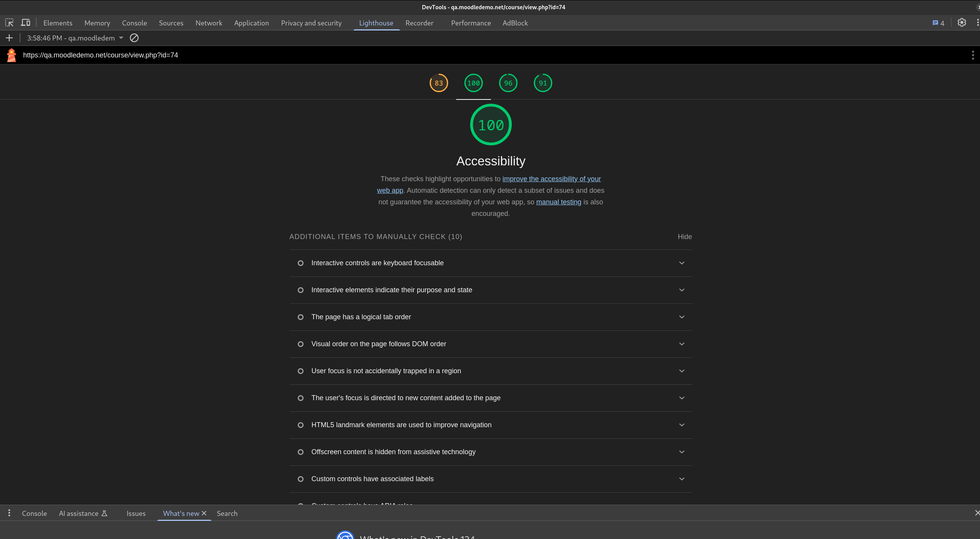Open the Sources tab
Screen dimensions: 980x539
pos(171,23)
